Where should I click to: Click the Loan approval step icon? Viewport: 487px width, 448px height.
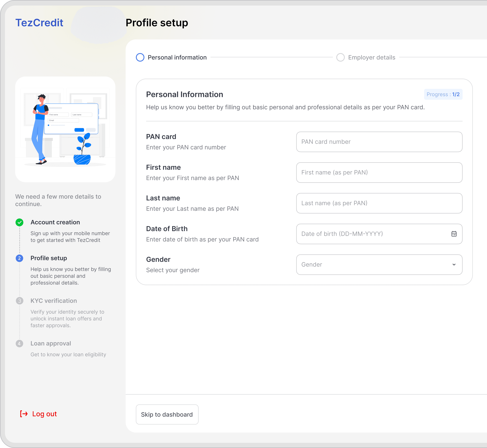pos(19,344)
